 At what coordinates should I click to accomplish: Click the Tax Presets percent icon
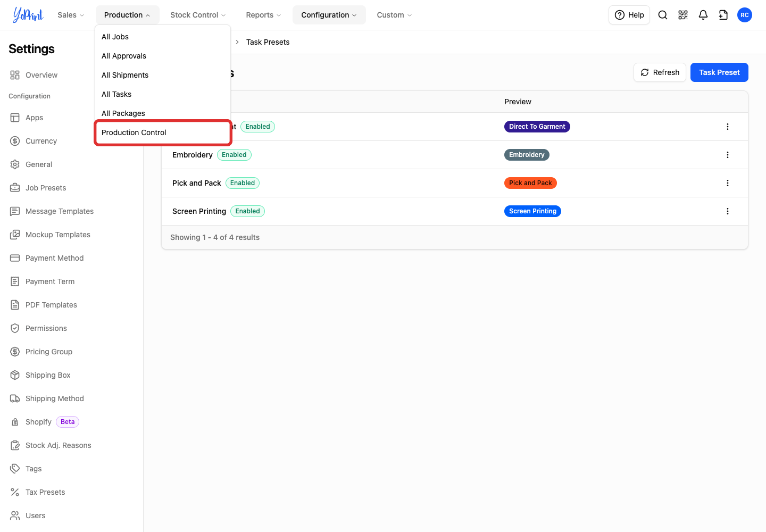point(15,492)
